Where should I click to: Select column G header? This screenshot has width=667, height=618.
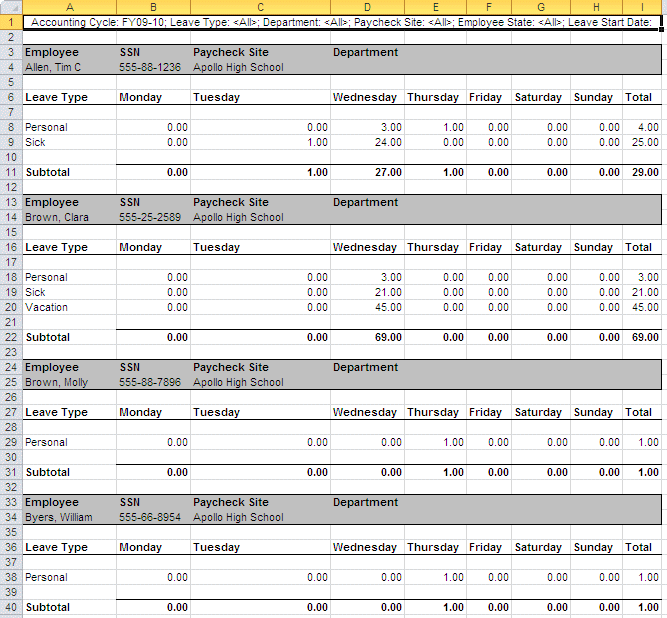541,7
